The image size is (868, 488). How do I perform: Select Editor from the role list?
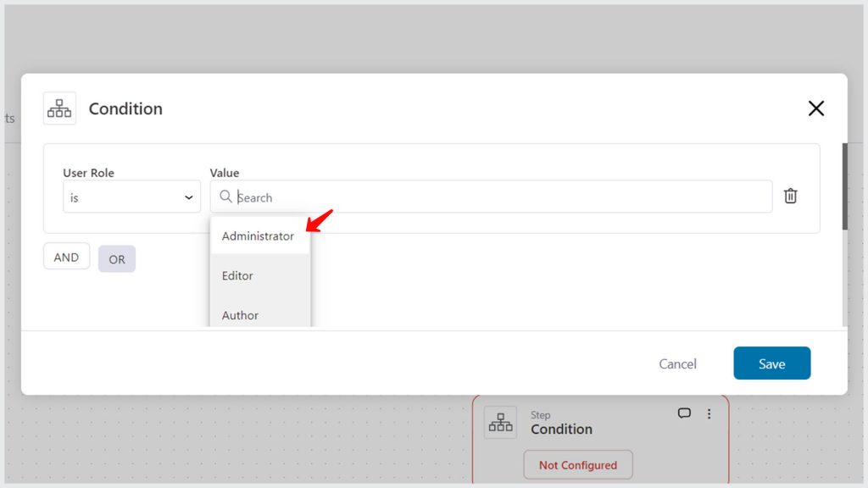(x=260, y=275)
